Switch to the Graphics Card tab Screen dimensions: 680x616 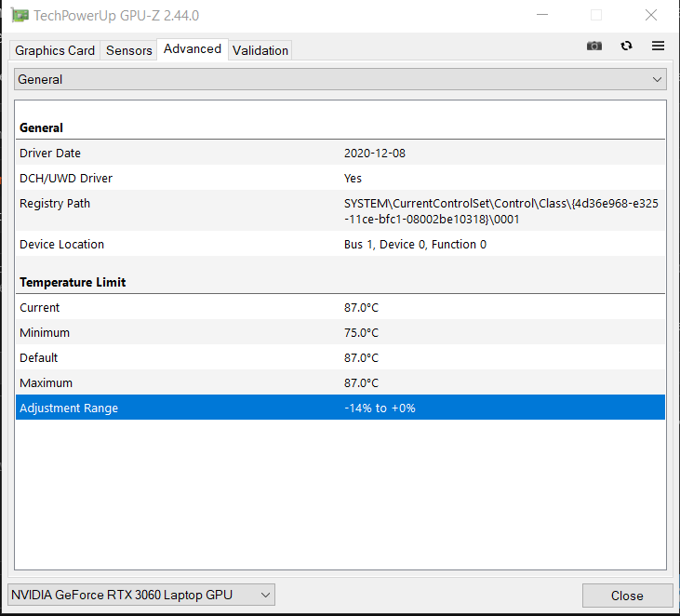pos(55,50)
